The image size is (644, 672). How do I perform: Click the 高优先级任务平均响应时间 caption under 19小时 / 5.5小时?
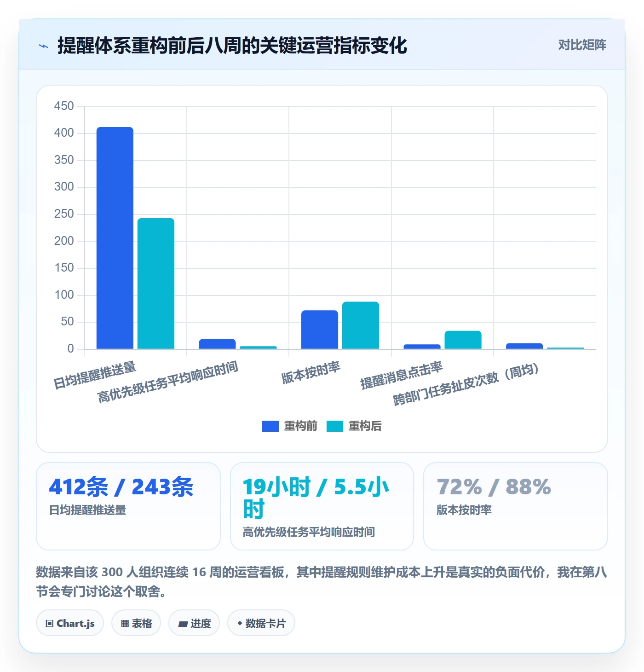[309, 532]
